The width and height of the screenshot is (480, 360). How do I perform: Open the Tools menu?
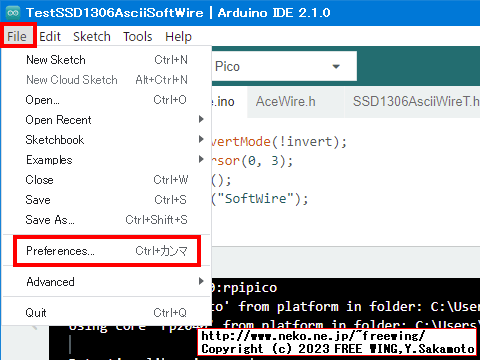(x=138, y=36)
